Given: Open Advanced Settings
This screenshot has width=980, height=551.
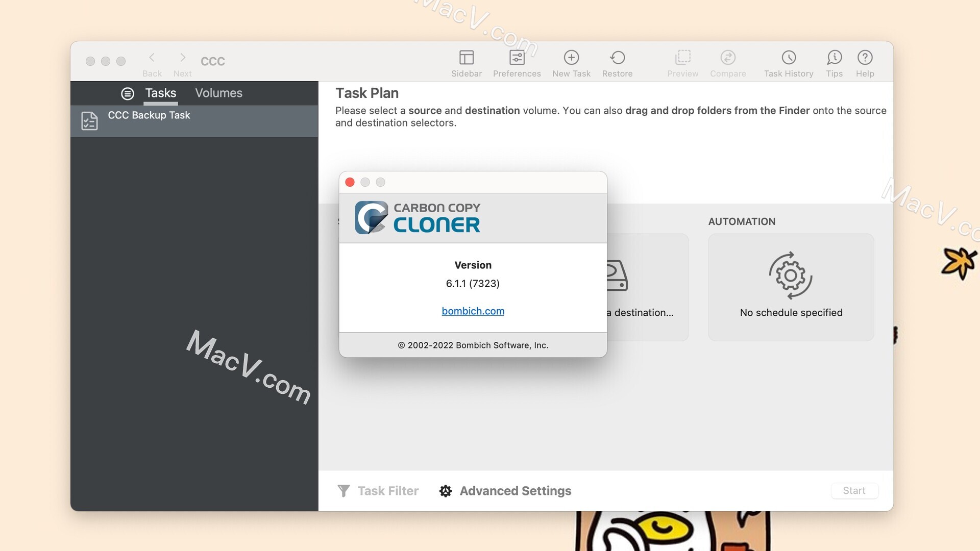Looking at the screenshot, I should tap(514, 490).
